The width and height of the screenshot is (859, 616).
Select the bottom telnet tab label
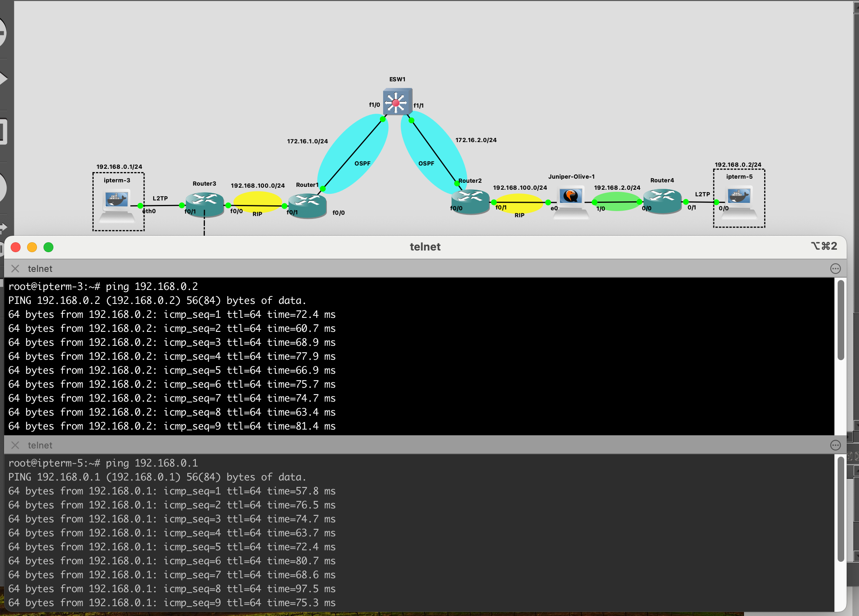(x=40, y=445)
